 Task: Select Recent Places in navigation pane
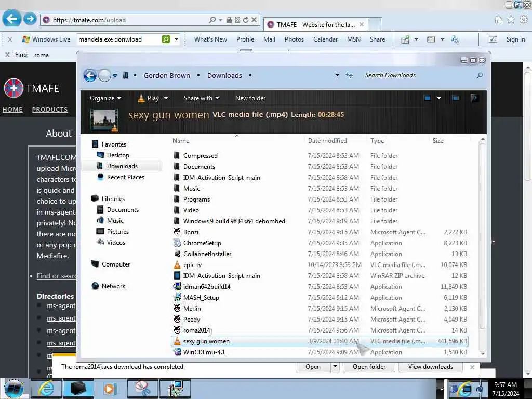[x=125, y=177]
